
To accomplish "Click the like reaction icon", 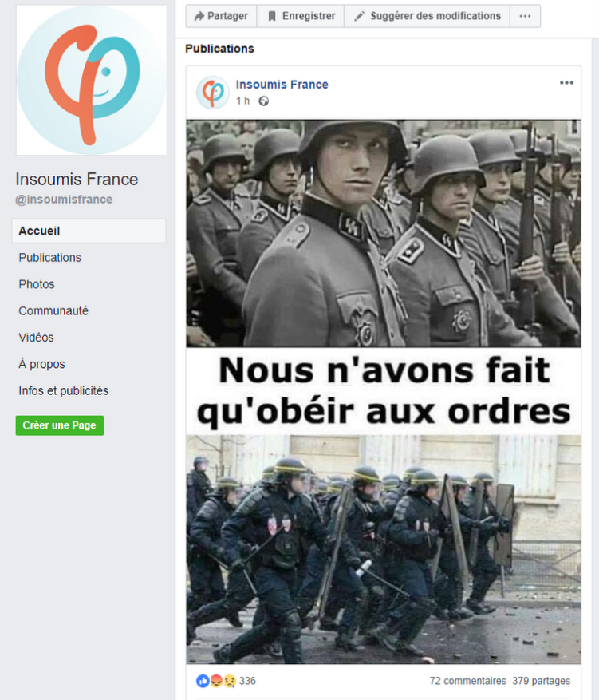I will [x=203, y=681].
